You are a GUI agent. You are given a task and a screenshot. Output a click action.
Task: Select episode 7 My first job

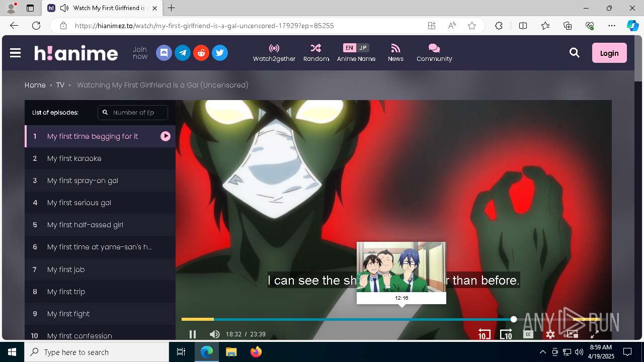(x=100, y=269)
